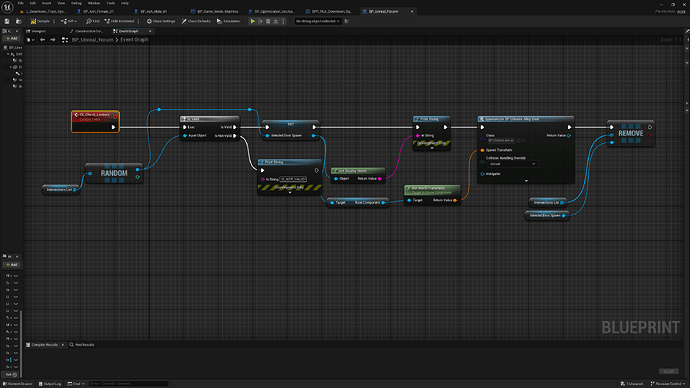Click the SpawnActor node title
This screenshot has height=388, width=690.
pyautogui.click(x=525, y=119)
